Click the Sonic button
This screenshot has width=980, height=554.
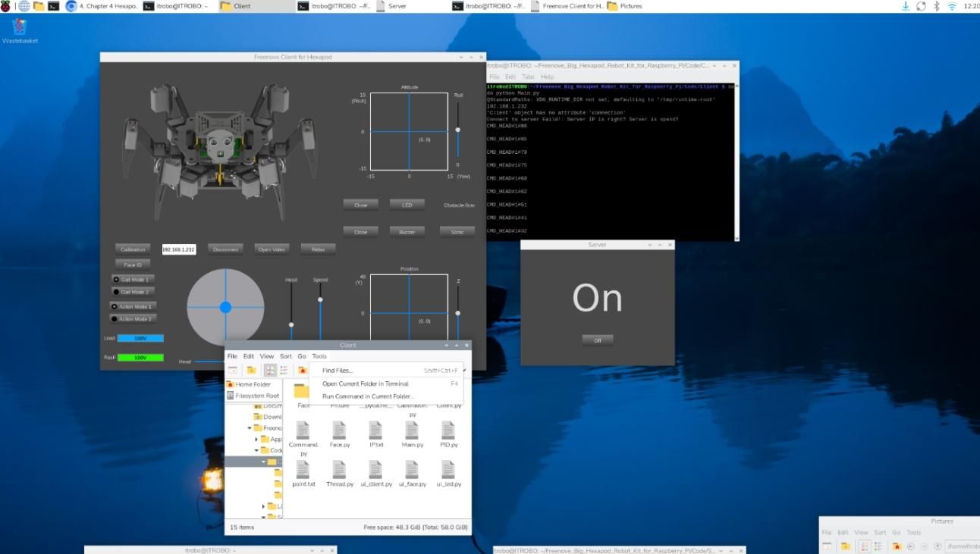point(457,232)
